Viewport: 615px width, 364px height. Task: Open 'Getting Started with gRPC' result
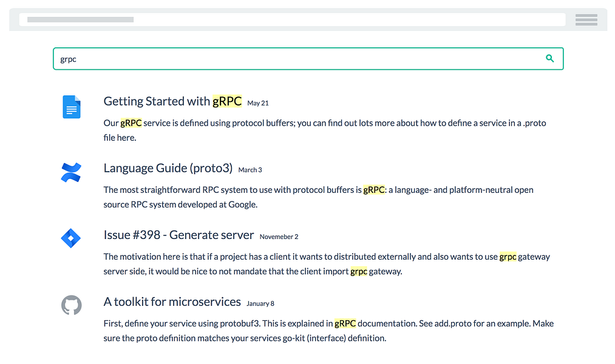pyautogui.click(x=172, y=101)
